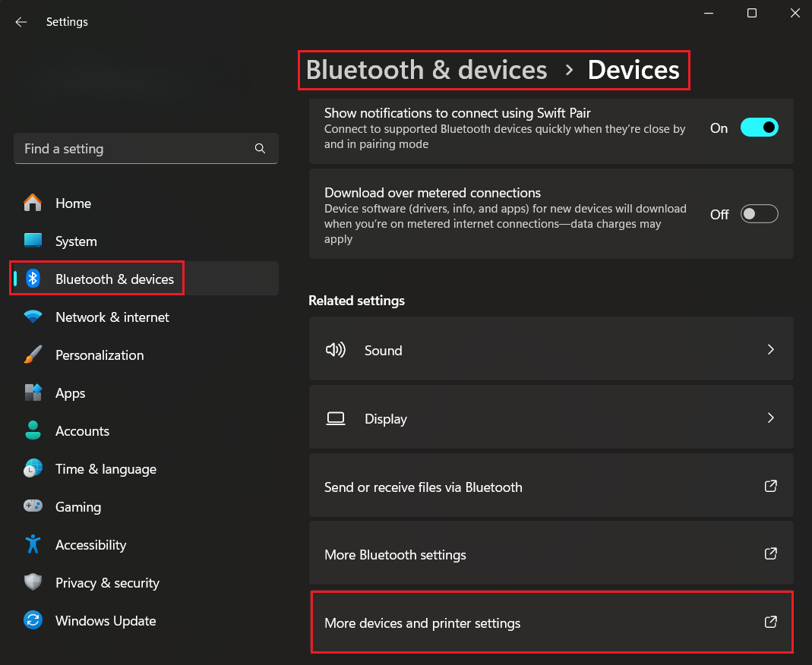Select Apps in the sidebar
Screen dimensions: 812x665
pyautogui.click(x=70, y=393)
